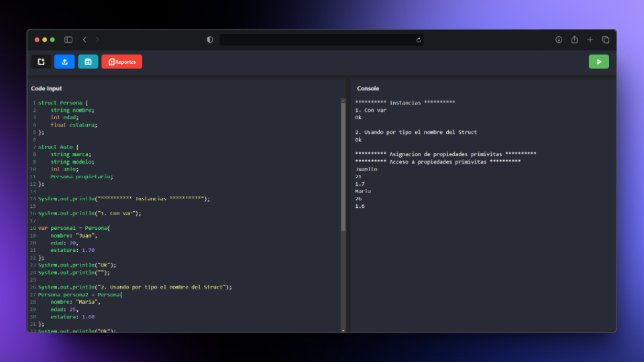The width and height of the screenshot is (644, 362).
Task: Click the 'struct Persona {' code line
Action: (x=63, y=103)
